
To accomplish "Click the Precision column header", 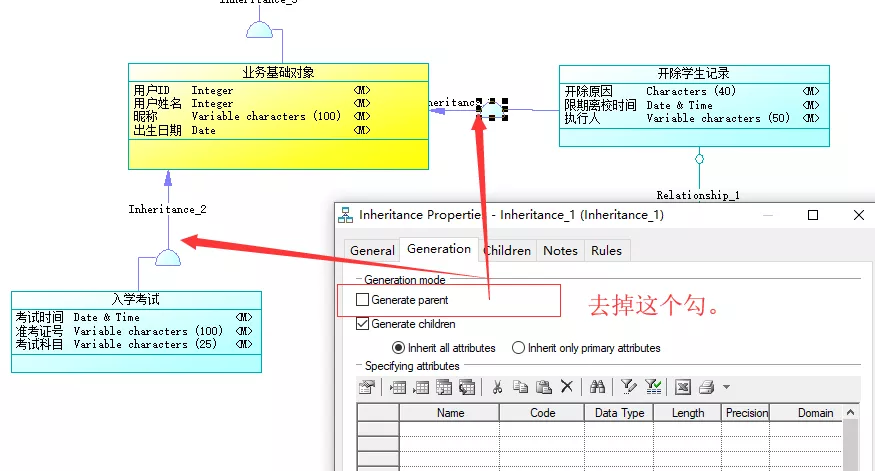I will 746,412.
